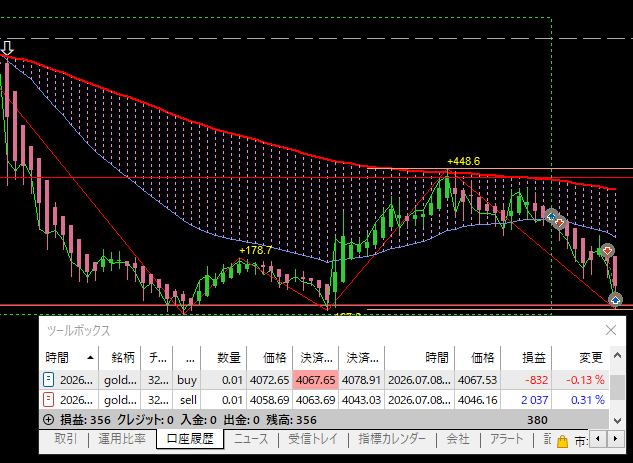Switch to the 受信トレイ tab
This screenshot has width=633, height=463.
pyautogui.click(x=313, y=439)
